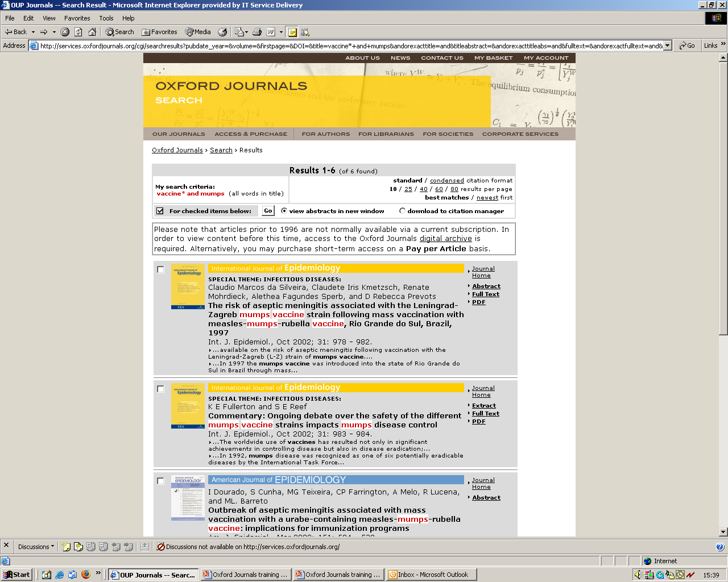This screenshot has width=728, height=582.
Task: Click the network connection tray icon
Action: coord(649,575)
